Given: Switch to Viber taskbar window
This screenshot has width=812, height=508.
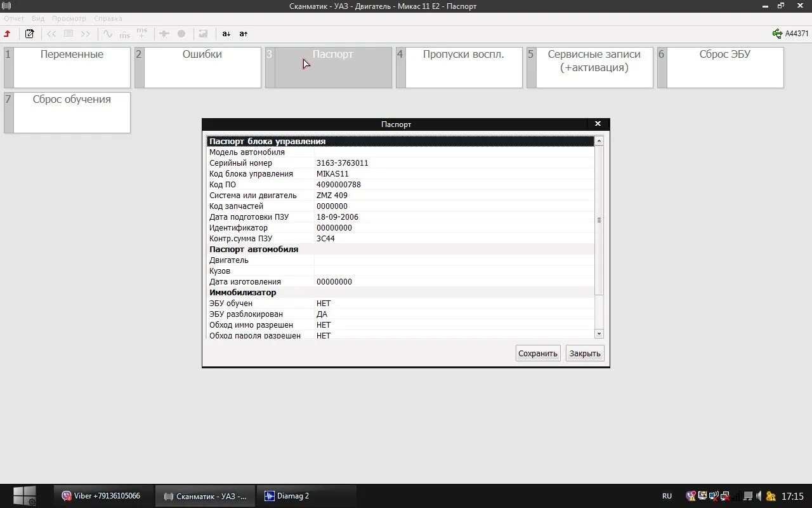Looking at the screenshot, I should pyautogui.click(x=102, y=496).
